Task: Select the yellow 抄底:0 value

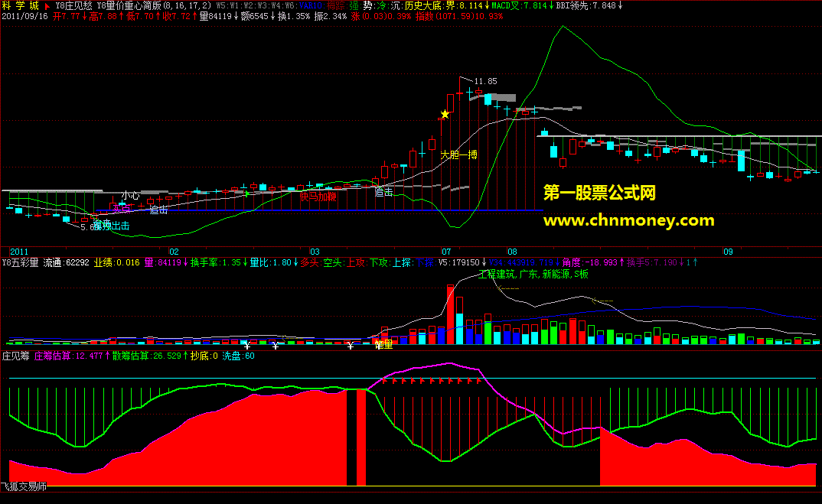Action: pos(204,356)
